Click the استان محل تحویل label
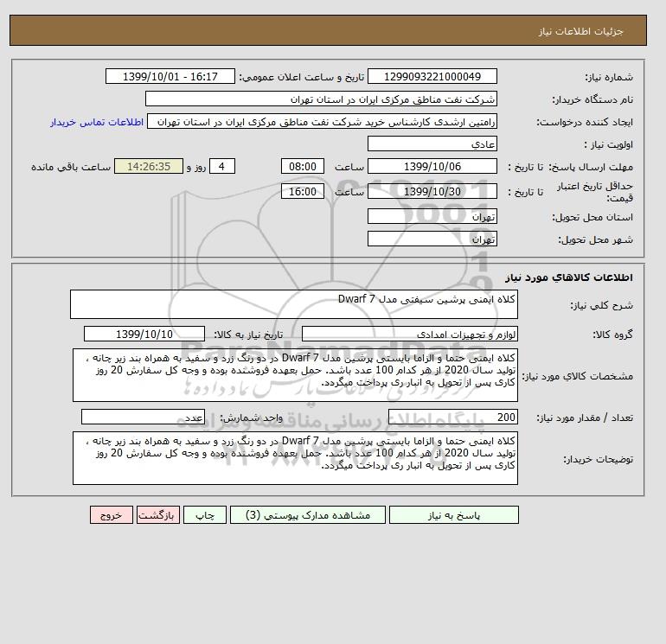The image size is (666, 644). (592, 217)
